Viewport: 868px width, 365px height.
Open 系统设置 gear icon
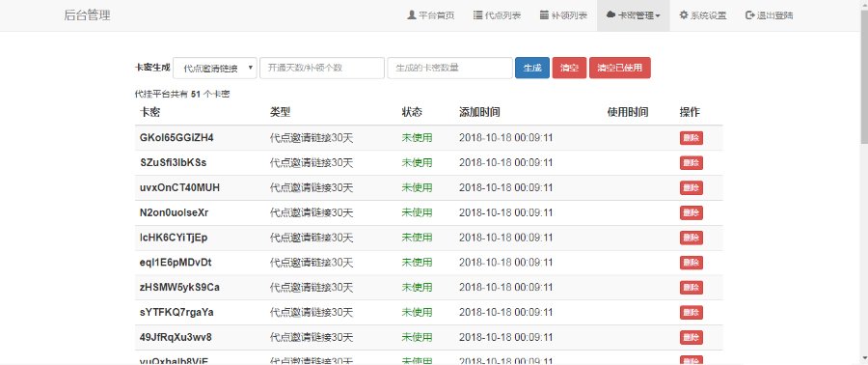point(684,15)
